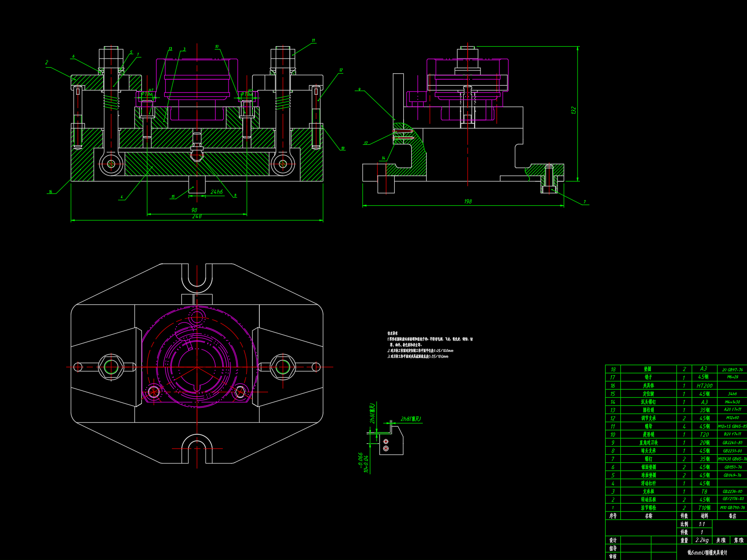Select the 198 length dimension text
Viewport: 747px width, 560px height.
[468, 201]
